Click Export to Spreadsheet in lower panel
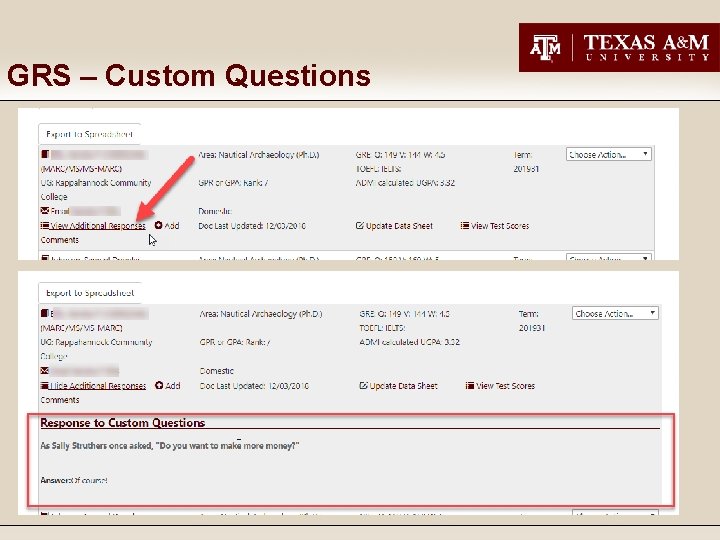 coord(90,293)
